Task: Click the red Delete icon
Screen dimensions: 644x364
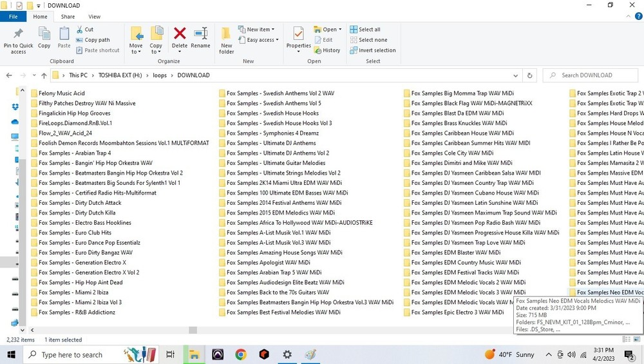Action: 180,33
